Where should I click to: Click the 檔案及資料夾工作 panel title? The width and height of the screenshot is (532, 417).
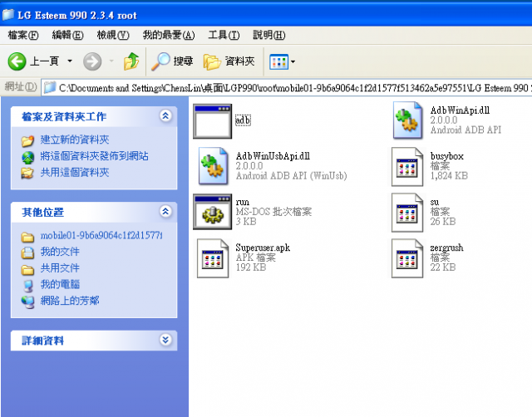[64, 116]
